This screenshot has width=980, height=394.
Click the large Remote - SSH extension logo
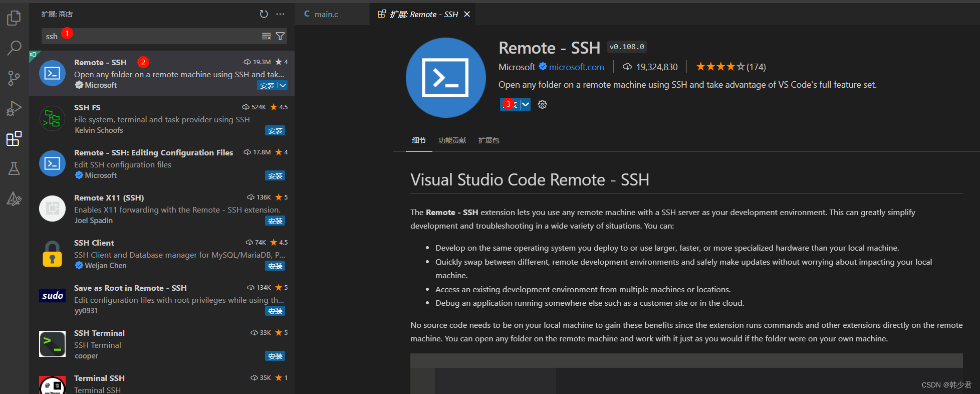point(445,78)
